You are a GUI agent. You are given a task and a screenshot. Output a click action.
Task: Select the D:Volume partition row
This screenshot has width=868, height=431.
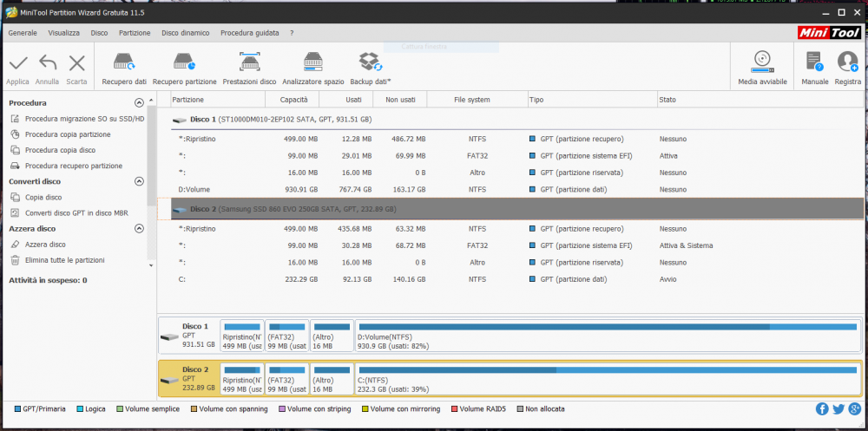[x=517, y=190]
